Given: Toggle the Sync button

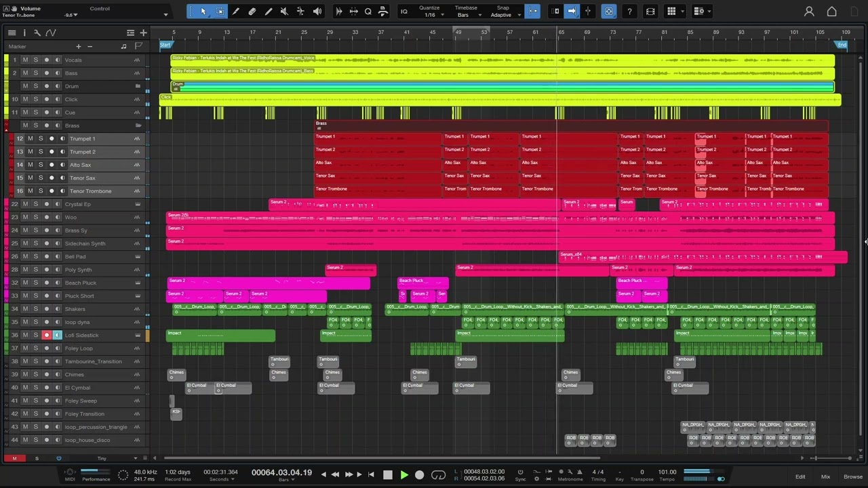Looking at the screenshot, I should [520, 475].
